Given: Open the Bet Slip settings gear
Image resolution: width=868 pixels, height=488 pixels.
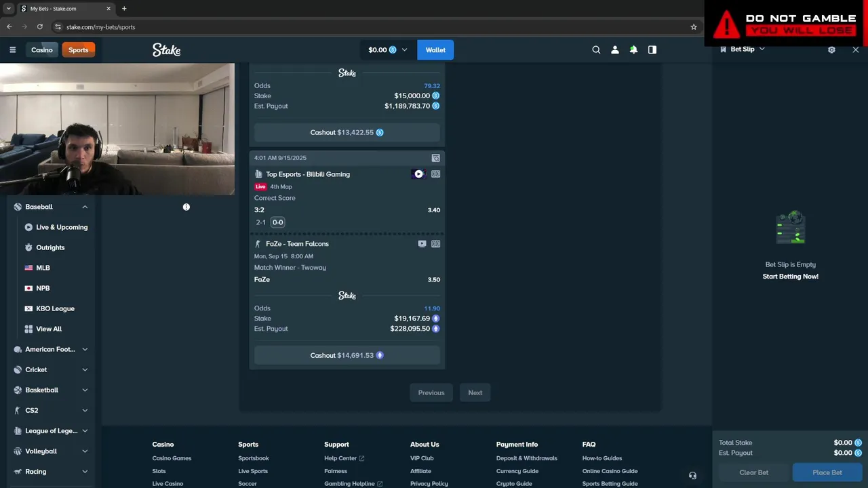Looking at the screenshot, I should (831, 49).
